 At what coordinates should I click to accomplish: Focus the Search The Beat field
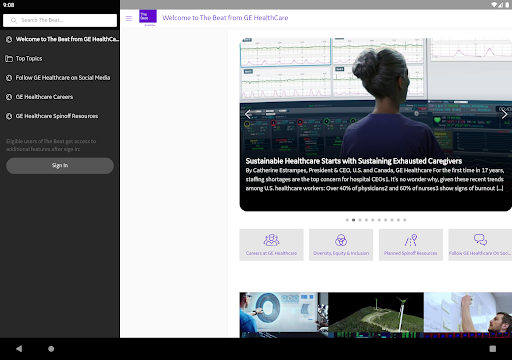60,20
